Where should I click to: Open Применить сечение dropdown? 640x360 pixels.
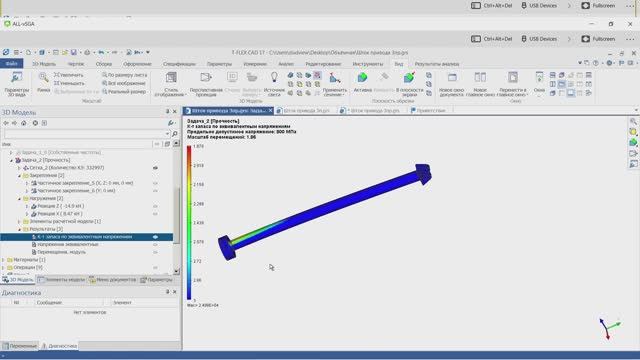coord(335,84)
